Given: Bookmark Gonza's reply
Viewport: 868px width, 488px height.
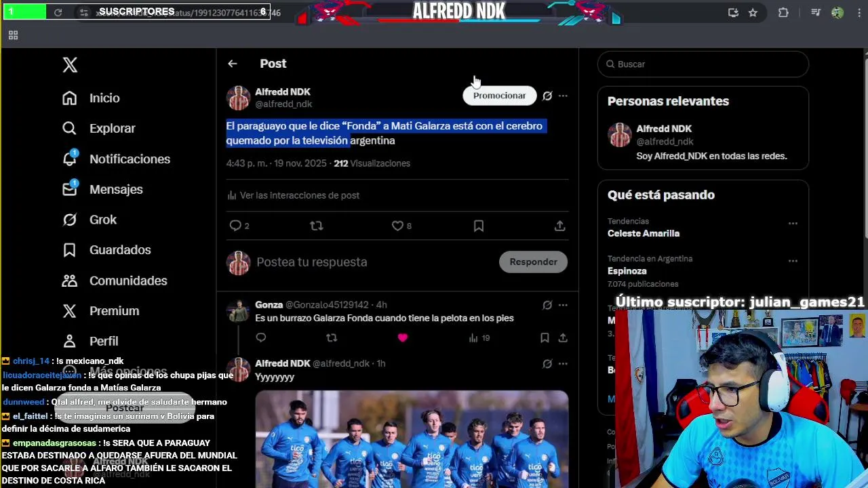Looking at the screenshot, I should [545, 338].
